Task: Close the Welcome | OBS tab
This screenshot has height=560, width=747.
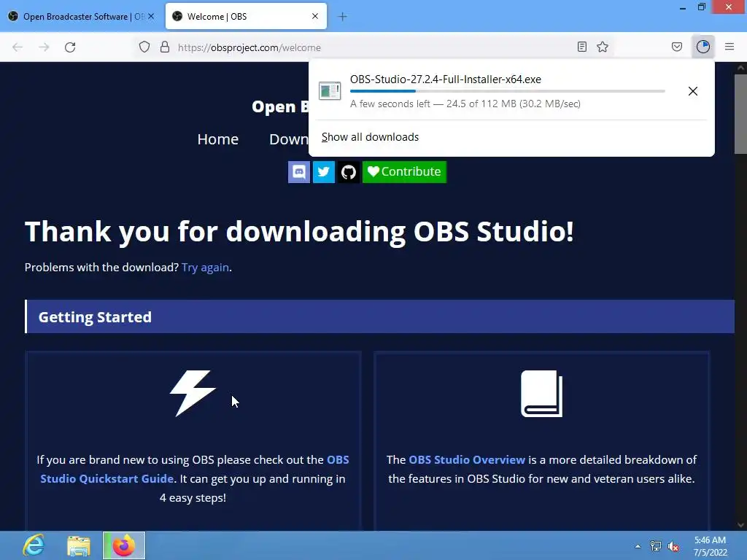Action: 315,16
